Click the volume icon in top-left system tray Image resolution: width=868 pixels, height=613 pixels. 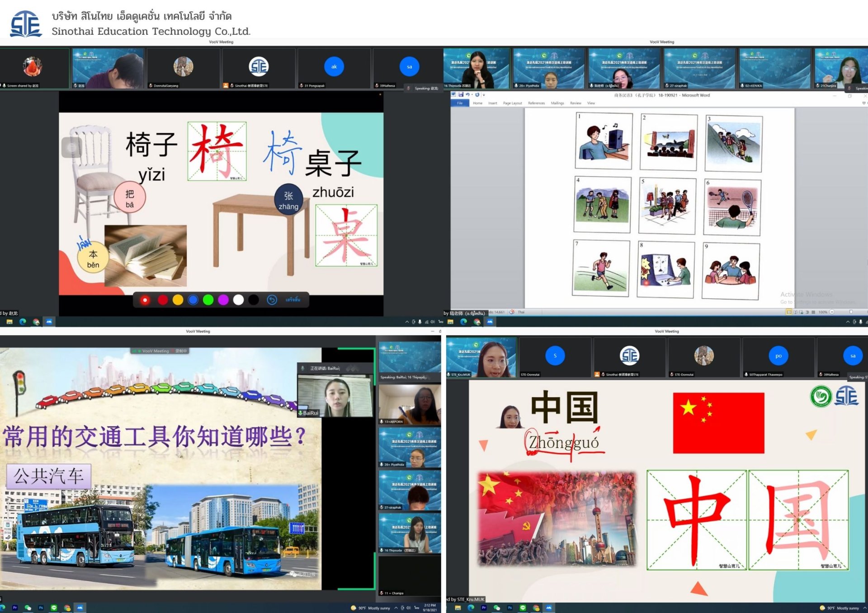tap(433, 322)
